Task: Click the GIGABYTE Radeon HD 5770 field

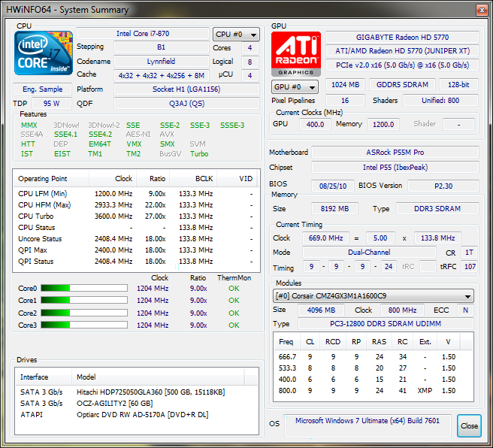Action: (401, 38)
